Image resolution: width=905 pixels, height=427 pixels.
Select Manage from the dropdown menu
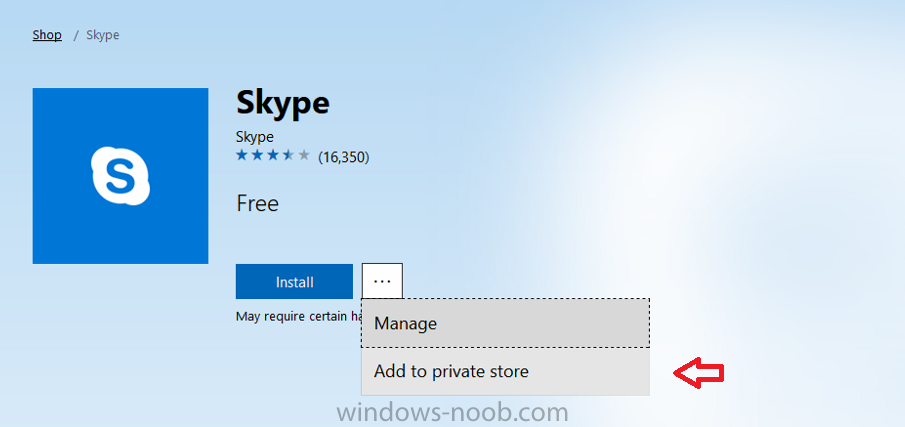pos(506,323)
